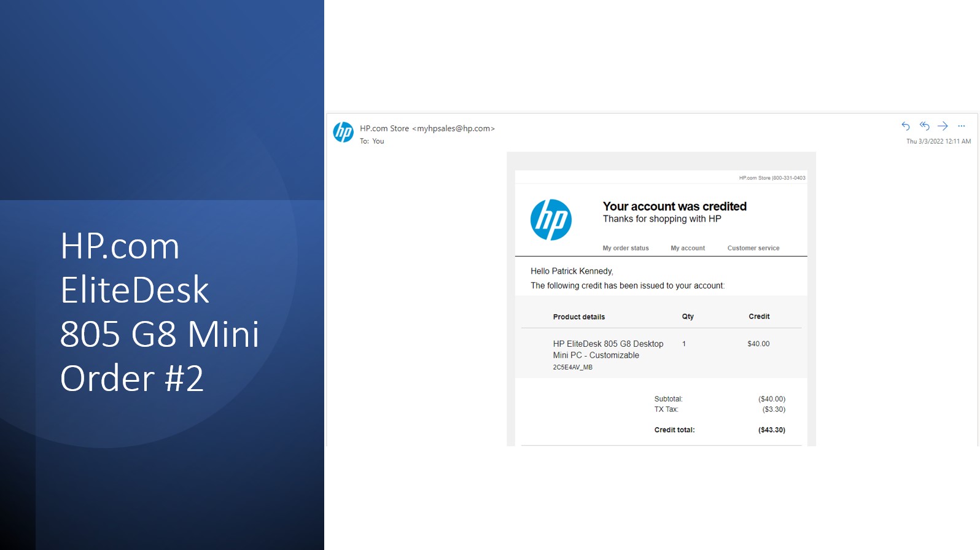Click the ($3.30) tax value
The image size is (980, 550).
pos(774,409)
